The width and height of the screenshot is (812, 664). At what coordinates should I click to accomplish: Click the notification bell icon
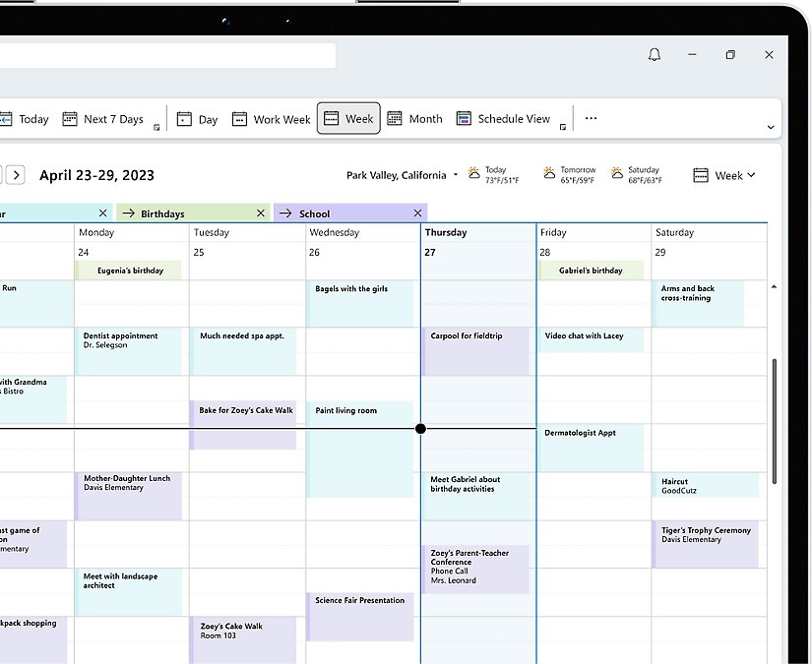[x=654, y=54]
